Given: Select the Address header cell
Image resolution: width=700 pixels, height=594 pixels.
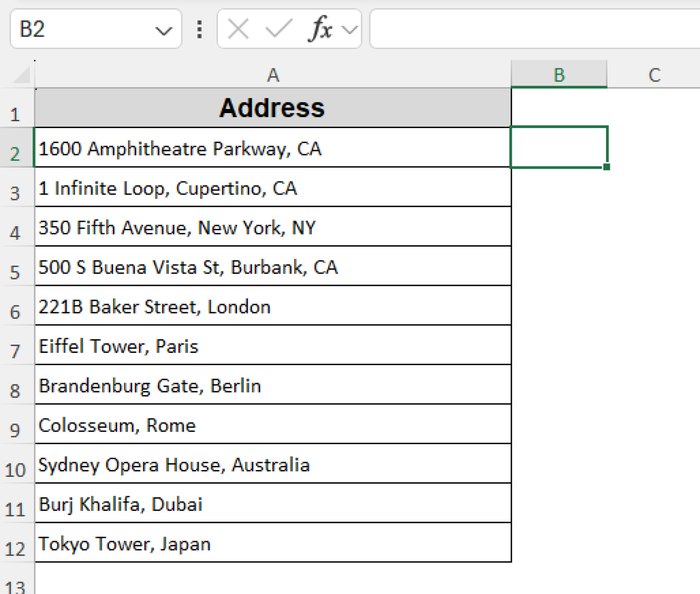Looking at the screenshot, I should (273, 108).
